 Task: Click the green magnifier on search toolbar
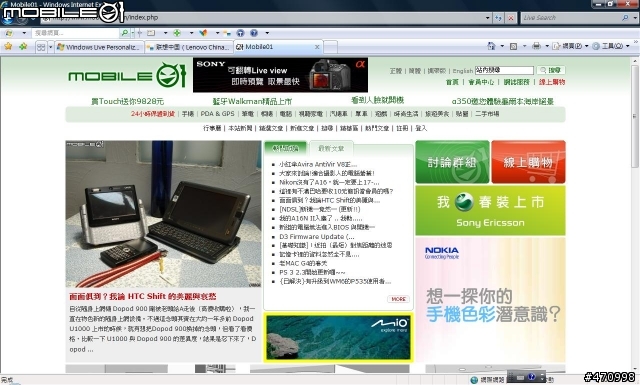click(124, 33)
